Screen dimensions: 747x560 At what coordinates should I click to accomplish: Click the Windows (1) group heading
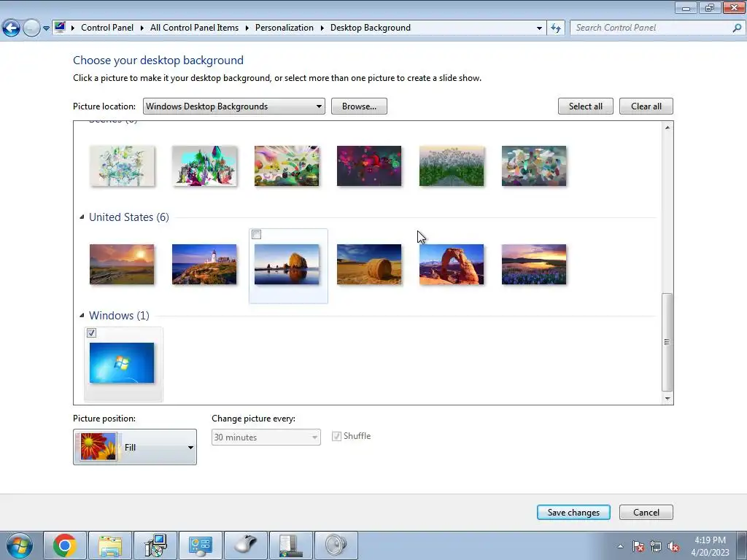click(119, 315)
